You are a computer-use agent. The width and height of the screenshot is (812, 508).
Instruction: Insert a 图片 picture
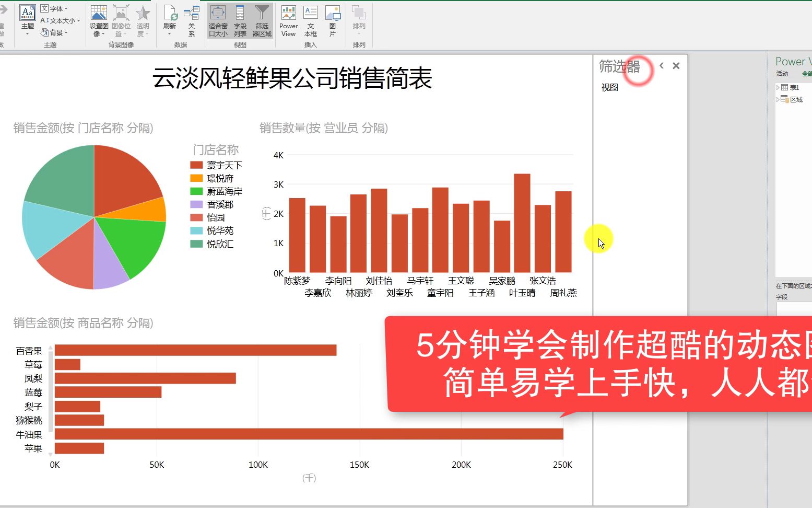333,21
